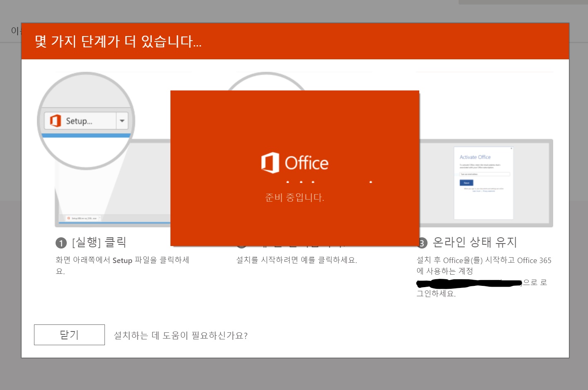Click the text 설치를 시작하려면 예를 클릭하세요.

tap(296, 260)
